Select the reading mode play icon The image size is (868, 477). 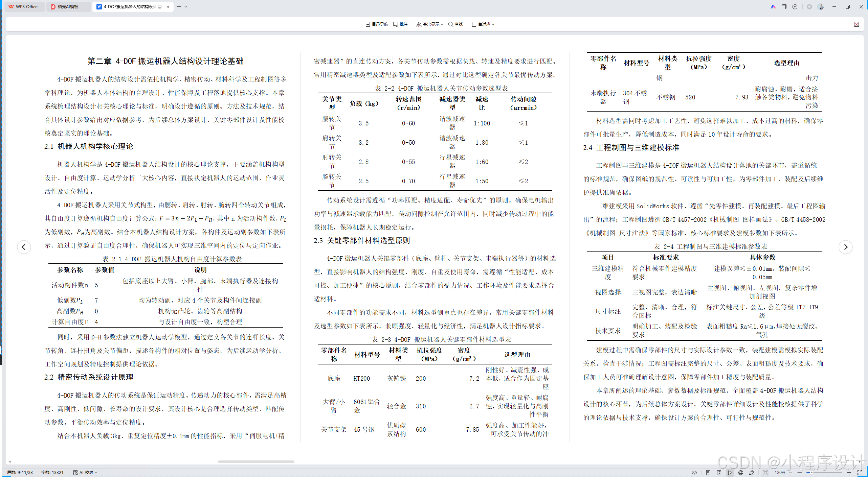point(730,472)
